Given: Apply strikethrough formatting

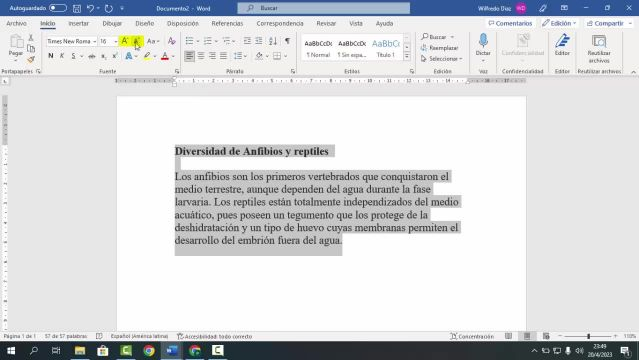Looking at the screenshot, I should pyautogui.click(x=92, y=56).
